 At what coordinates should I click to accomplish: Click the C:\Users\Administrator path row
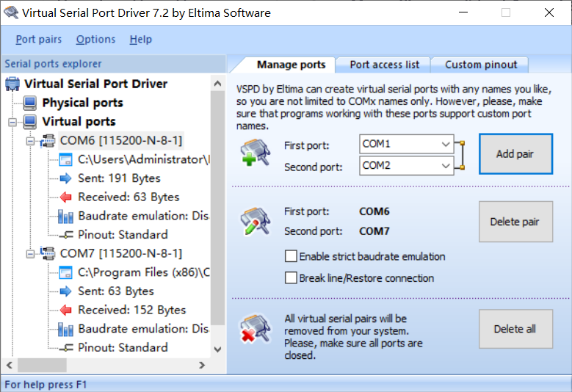pos(143,160)
